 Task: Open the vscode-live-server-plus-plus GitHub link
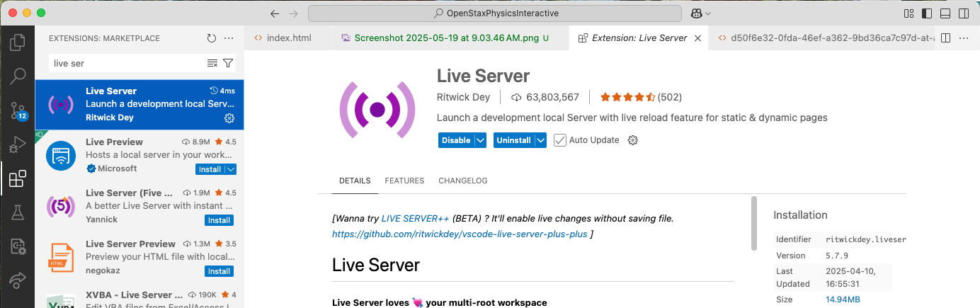point(460,234)
